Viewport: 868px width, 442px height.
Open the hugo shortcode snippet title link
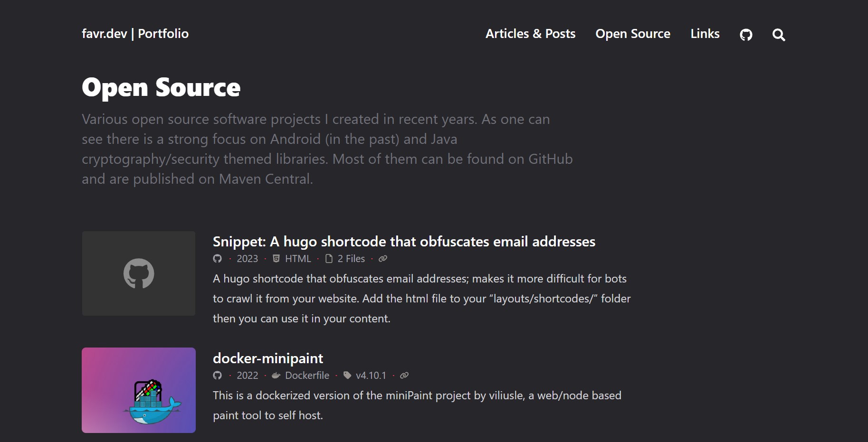pos(404,242)
